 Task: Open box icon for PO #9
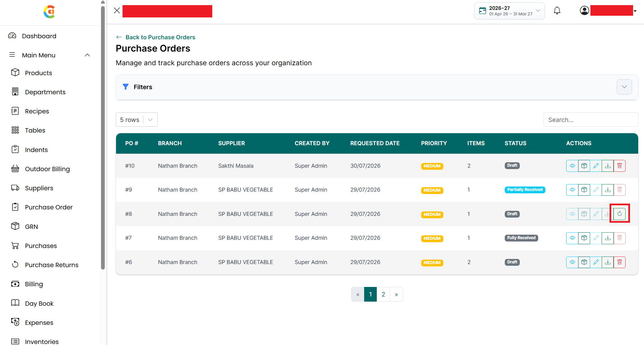(584, 190)
